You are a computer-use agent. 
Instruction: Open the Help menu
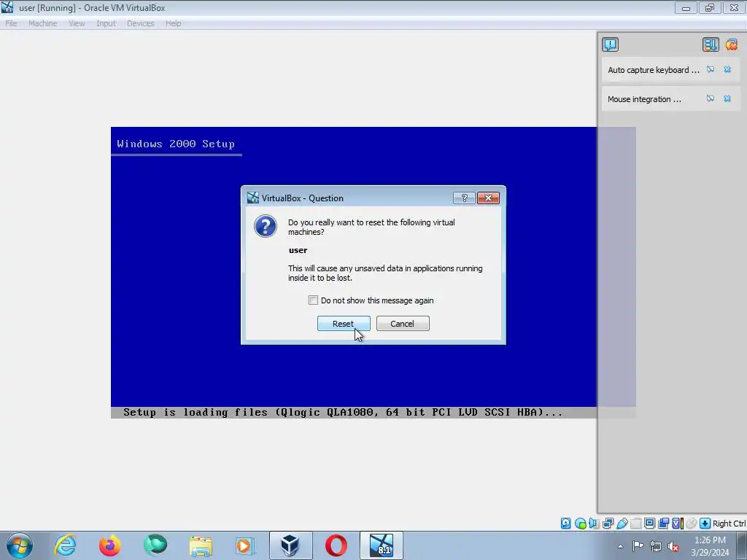174,23
